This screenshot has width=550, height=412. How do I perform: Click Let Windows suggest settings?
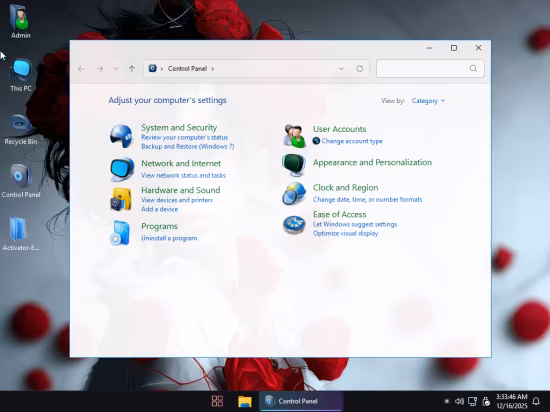[355, 224]
